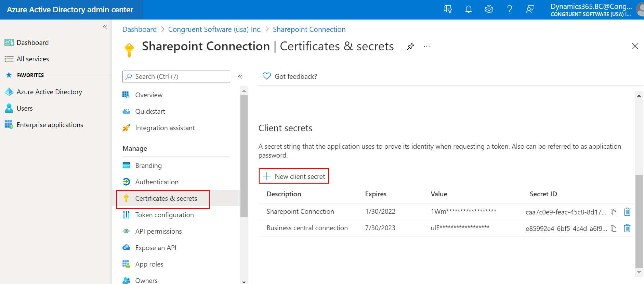Delete the Sharepoint Connection secret

[627, 212]
